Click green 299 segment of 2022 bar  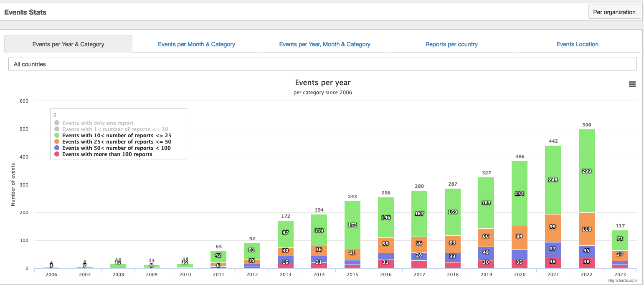tap(586, 171)
